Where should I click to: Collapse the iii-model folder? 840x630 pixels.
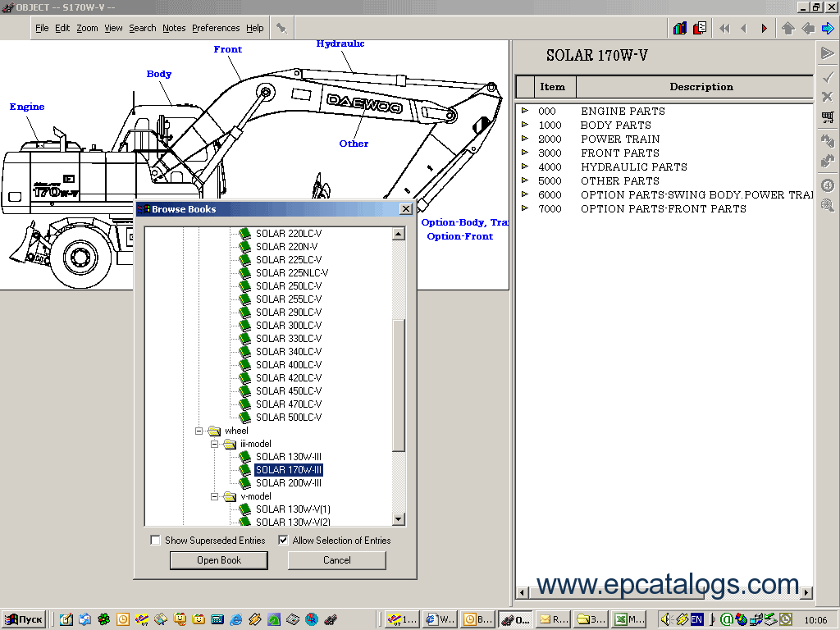click(214, 444)
